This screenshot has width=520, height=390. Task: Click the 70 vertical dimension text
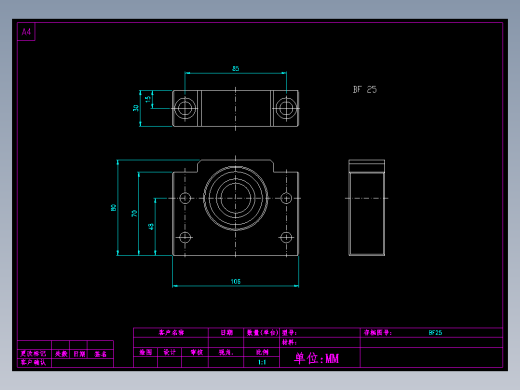(x=134, y=213)
